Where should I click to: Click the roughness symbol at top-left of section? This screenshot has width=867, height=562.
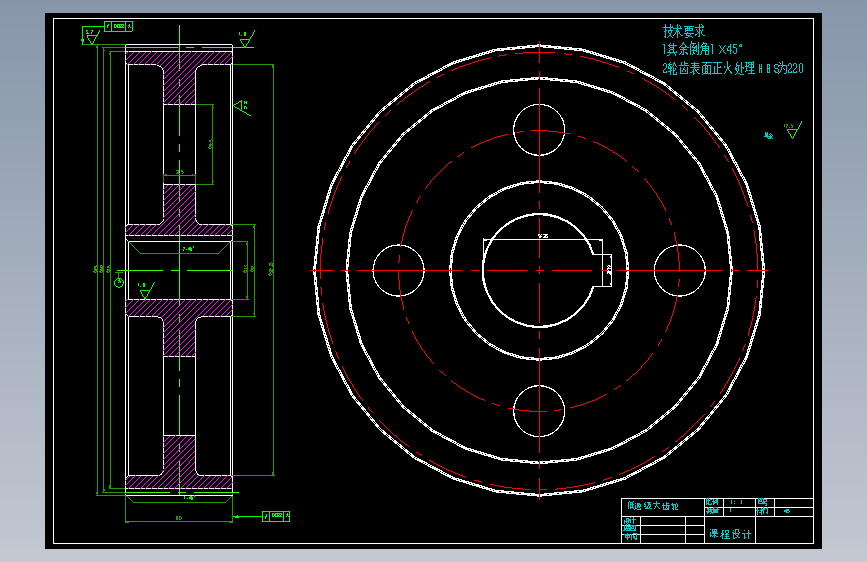tap(91, 37)
